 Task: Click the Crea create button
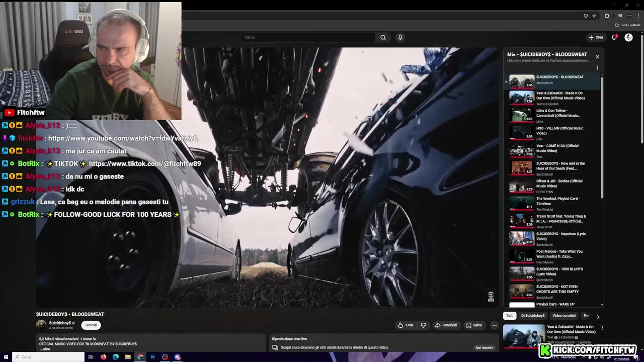point(596,37)
